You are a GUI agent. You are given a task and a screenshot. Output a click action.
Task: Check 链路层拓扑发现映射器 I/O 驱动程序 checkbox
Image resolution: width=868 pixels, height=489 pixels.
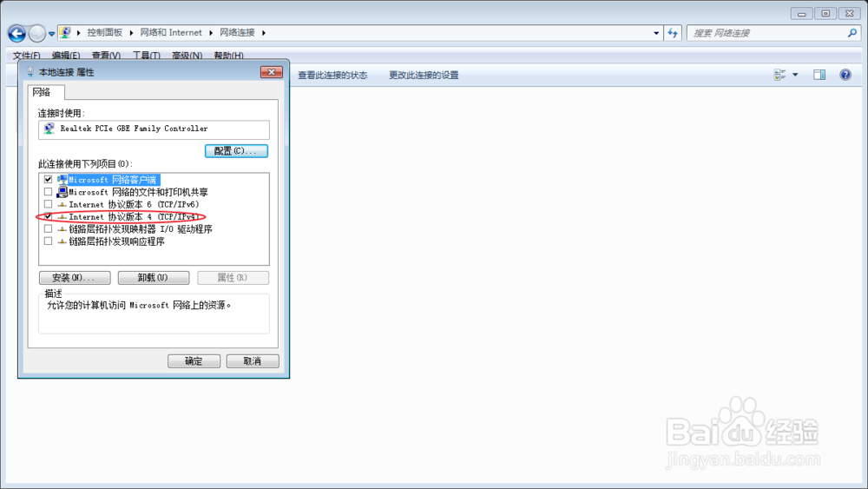(48, 228)
